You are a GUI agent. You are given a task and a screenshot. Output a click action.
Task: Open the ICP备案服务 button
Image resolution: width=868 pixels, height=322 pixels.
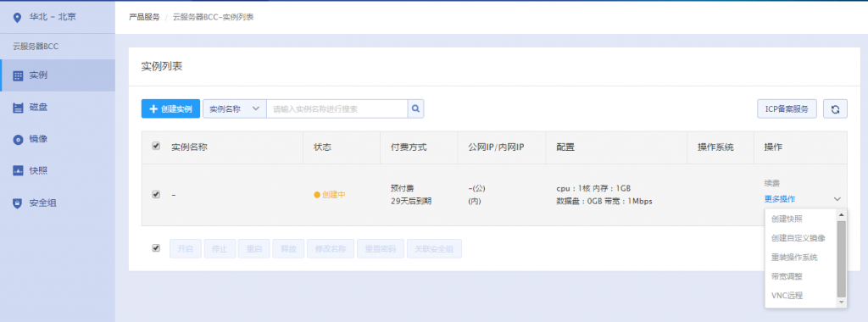[787, 109]
